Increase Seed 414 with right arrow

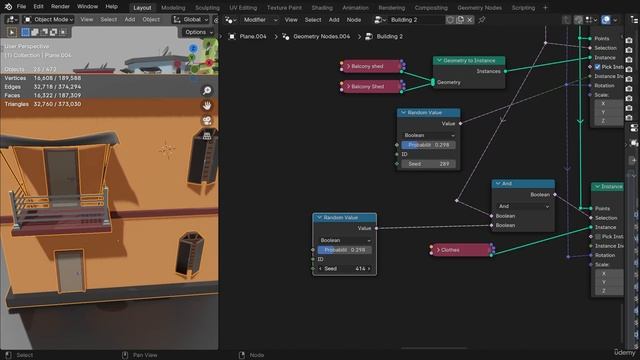coord(369,269)
